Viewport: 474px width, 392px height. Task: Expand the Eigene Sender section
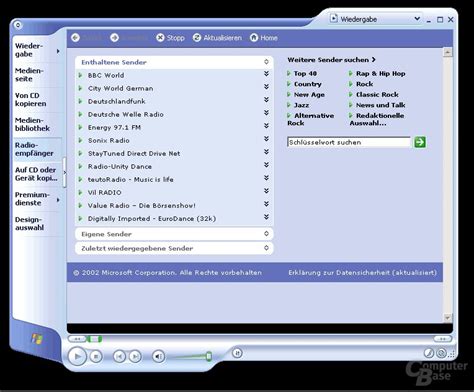coord(266,234)
